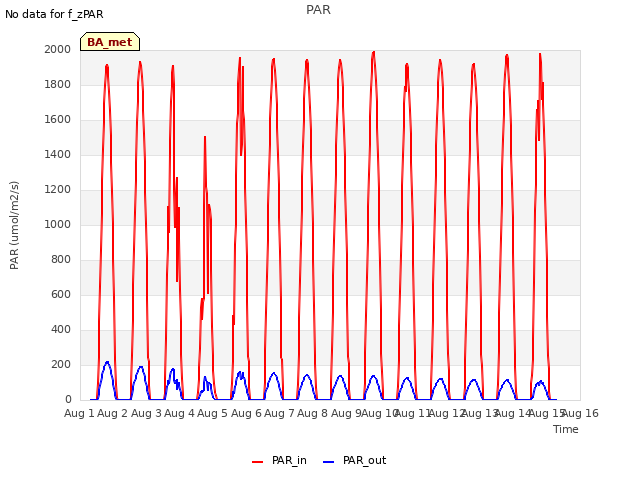
Task: Click the 'No data for f_zPAR' message
Action: [x=54, y=14]
